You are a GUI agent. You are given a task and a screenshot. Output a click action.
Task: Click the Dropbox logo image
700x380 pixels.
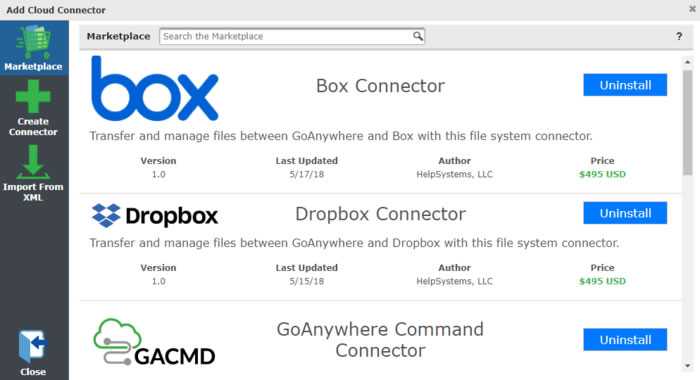(154, 216)
